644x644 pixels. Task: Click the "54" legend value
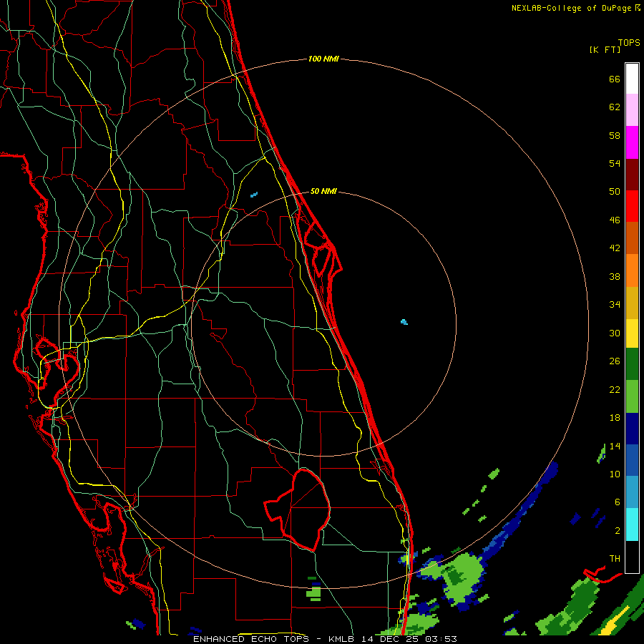(615, 163)
